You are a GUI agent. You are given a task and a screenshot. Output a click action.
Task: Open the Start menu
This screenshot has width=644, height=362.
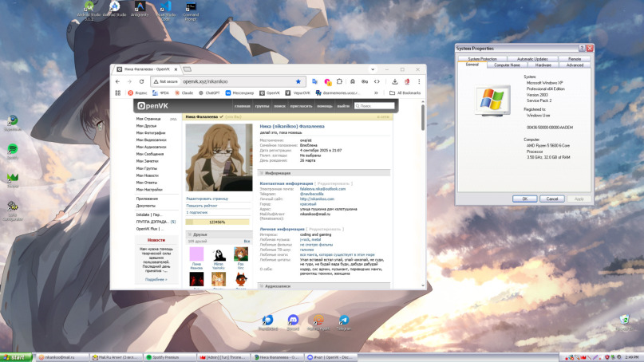(16, 357)
